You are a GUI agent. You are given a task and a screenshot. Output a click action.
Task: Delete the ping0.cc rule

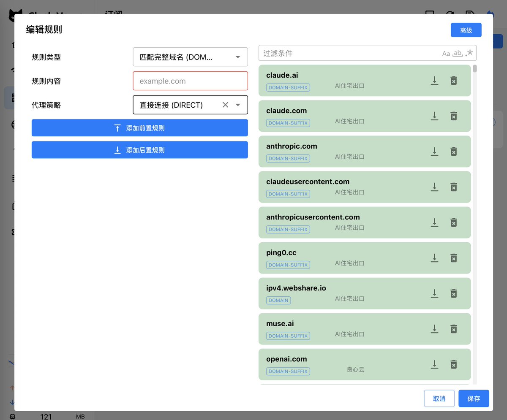[x=453, y=258]
